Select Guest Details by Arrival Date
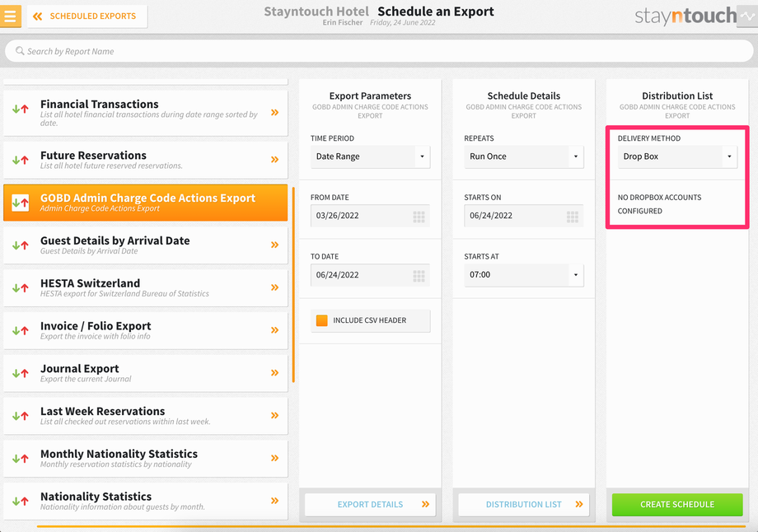The width and height of the screenshot is (758, 532). click(x=146, y=245)
